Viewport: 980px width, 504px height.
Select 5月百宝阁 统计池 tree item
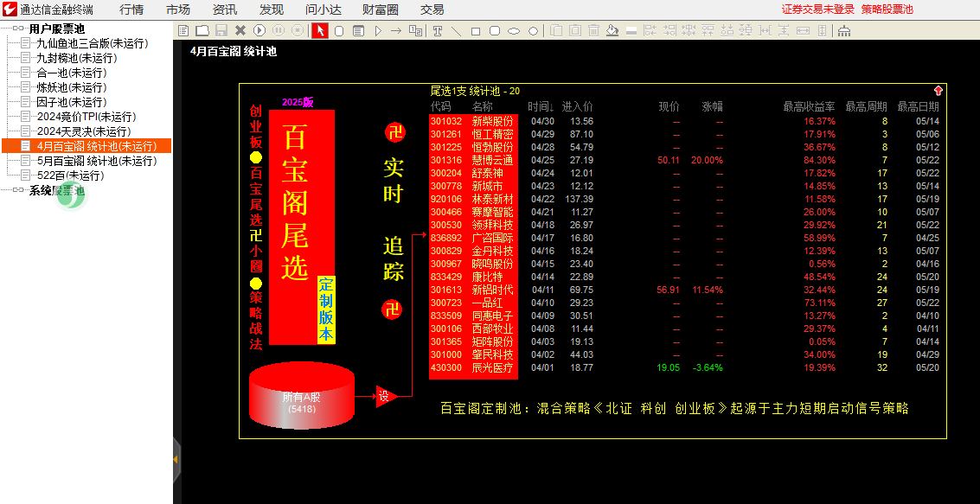[96, 161]
